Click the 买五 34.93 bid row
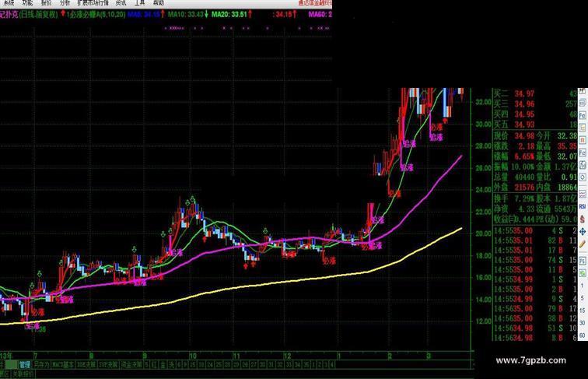588x379 pixels. (x=535, y=125)
